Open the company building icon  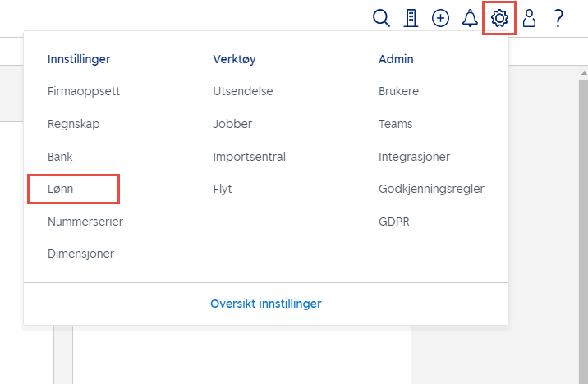click(x=411, y=18)
